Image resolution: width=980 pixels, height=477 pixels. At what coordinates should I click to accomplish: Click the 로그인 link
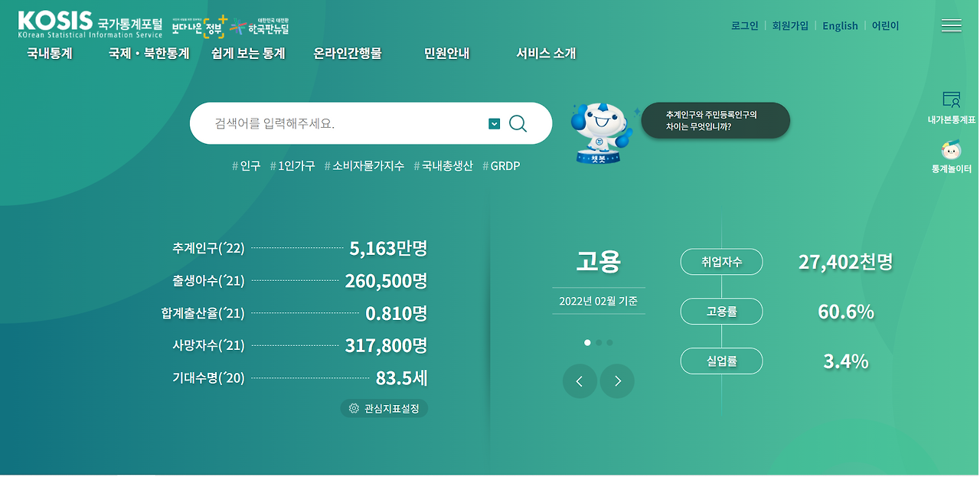tap(745, 25)
